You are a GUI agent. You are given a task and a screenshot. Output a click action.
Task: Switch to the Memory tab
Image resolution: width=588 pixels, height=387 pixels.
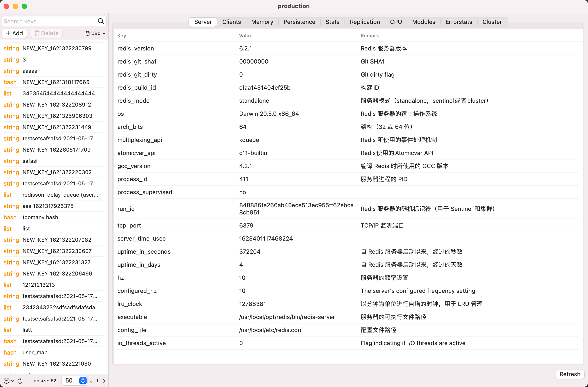[x=262, y=22]
